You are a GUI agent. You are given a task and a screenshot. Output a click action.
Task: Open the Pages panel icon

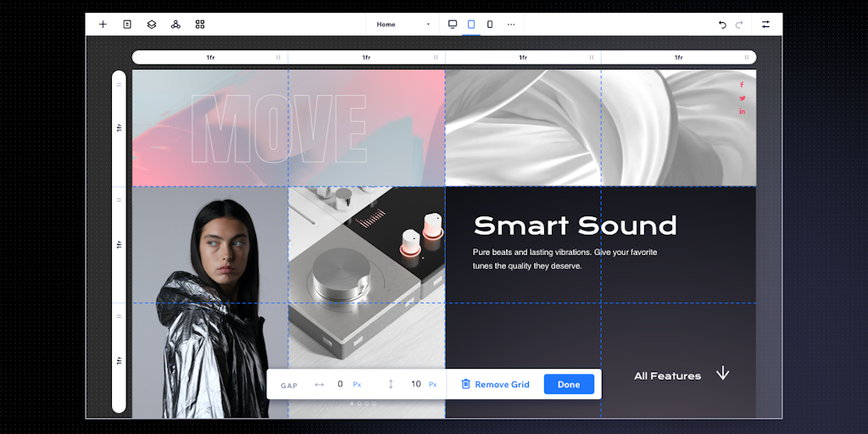click(127, 25)
